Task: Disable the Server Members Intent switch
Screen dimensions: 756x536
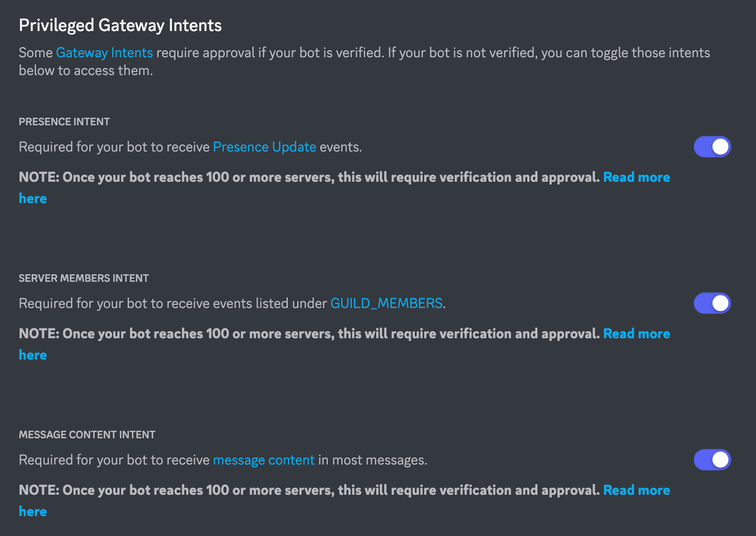Action: [x=712, y=303]
